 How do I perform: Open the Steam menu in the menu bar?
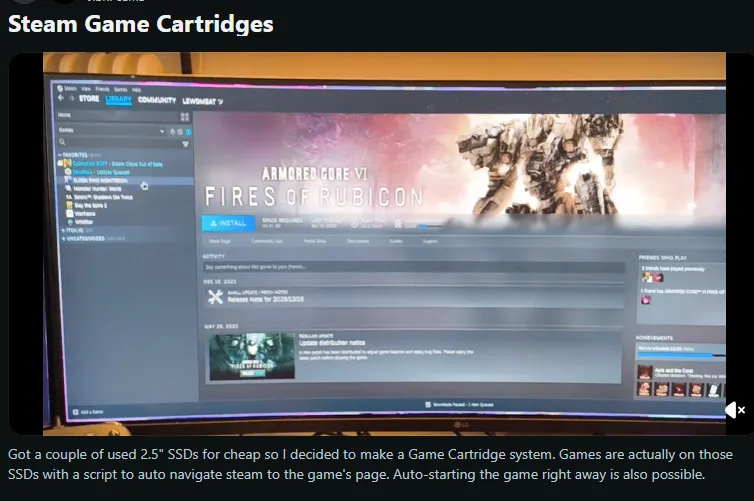[71, 88]
